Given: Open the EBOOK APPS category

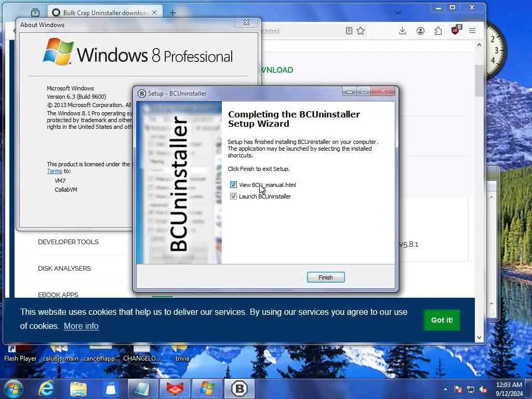Looking at the screenshot, I should [x=58, y=295].
